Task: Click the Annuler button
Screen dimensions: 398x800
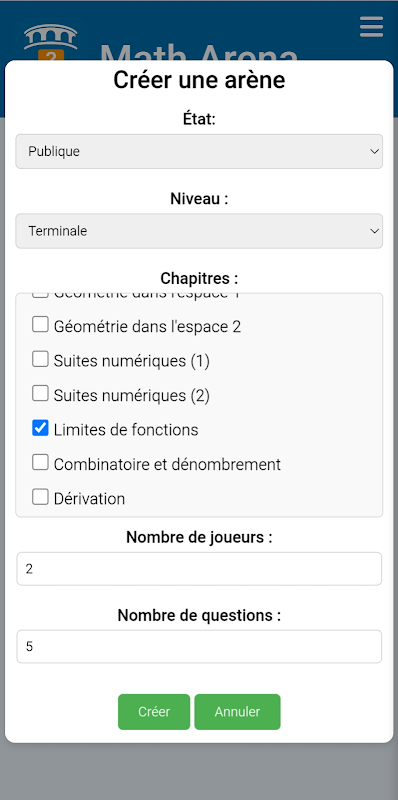Action: [237, 712]
